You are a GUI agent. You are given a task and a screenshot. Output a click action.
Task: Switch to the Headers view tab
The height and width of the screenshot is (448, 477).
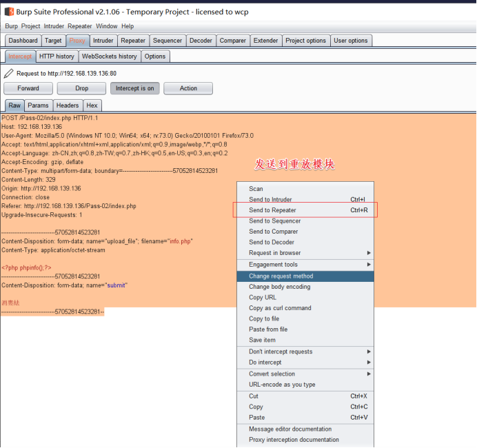tap(68, 105)
